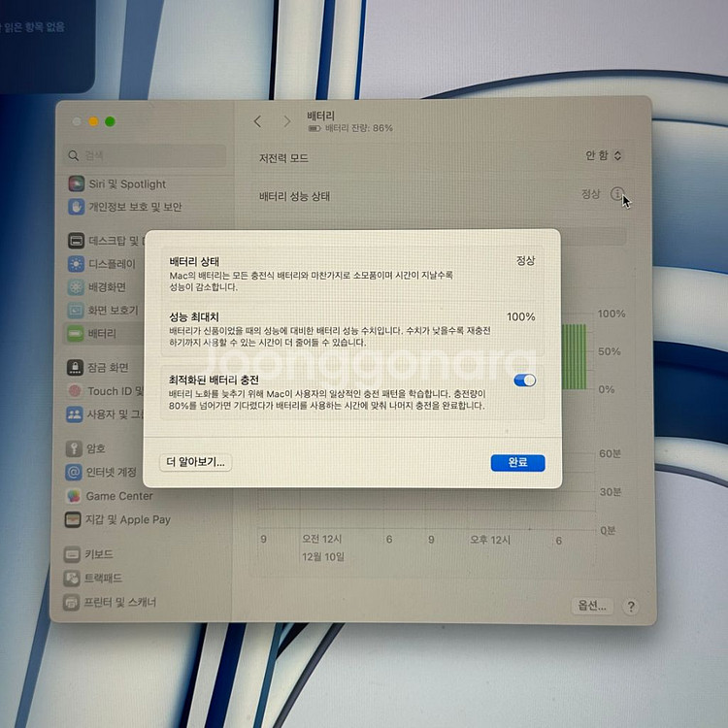728x728 pixels.
Task: Click the Printers and Scanners icon
Action: pos(72,603)
